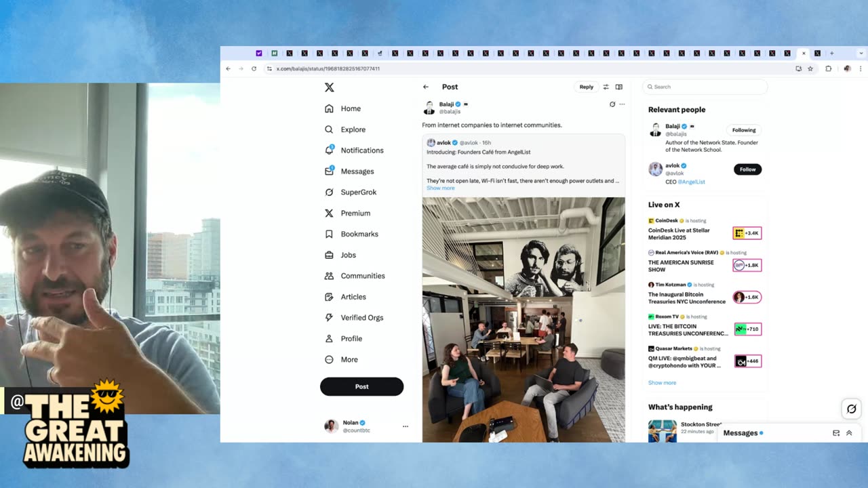
Task: Open the Founders Café photo
Action: pyautogui.click(x=524, y=319)
